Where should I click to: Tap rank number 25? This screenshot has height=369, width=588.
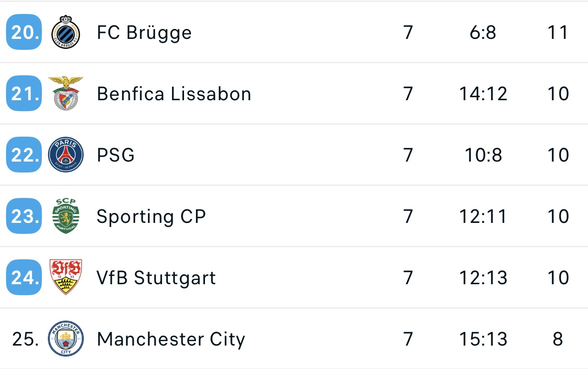[x=25, y=339]
